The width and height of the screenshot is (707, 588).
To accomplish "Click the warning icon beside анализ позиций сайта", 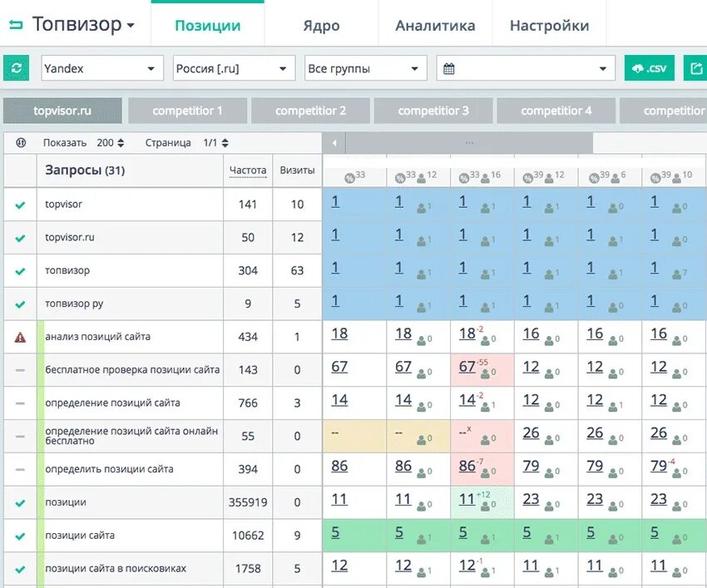I will coord(20,336).
